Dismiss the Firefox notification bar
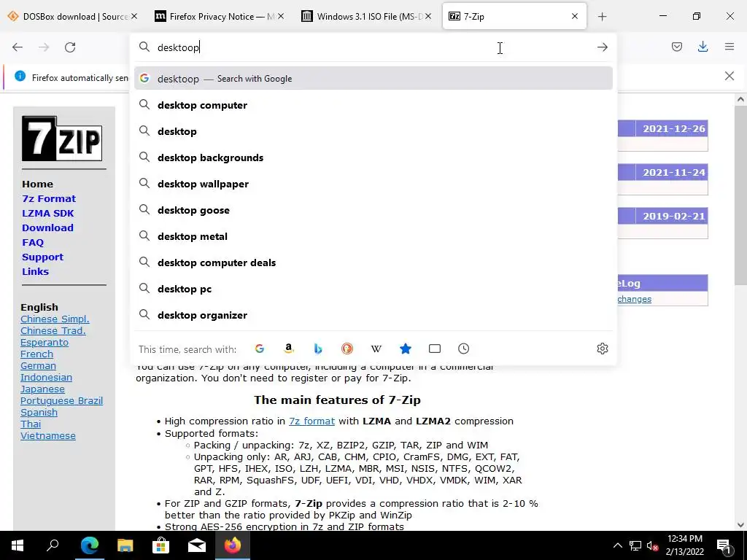747x560 pixels. [729, 76]
